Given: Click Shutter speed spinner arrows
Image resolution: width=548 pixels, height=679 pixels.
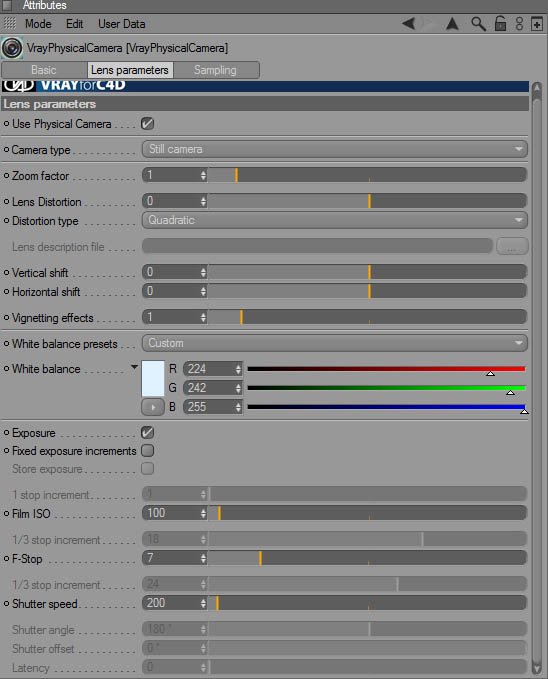Looking at the screenshot, I should [203, 603].
